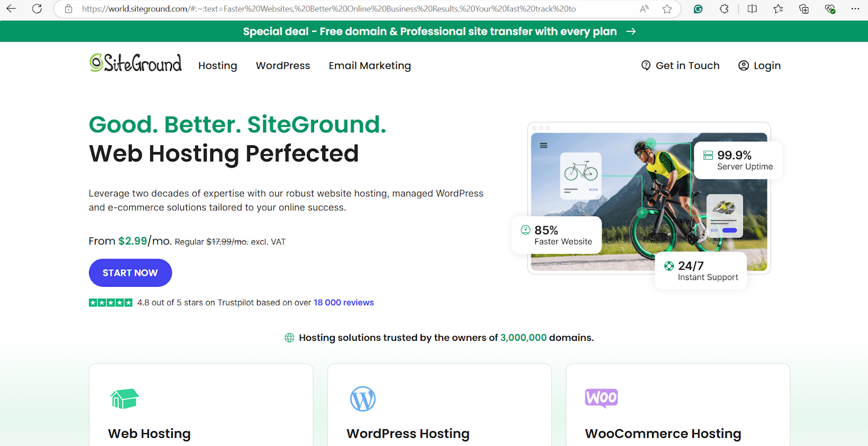Open Browser essentials heart icon
Screen dimensions: 868x446
tap(829, 9)
